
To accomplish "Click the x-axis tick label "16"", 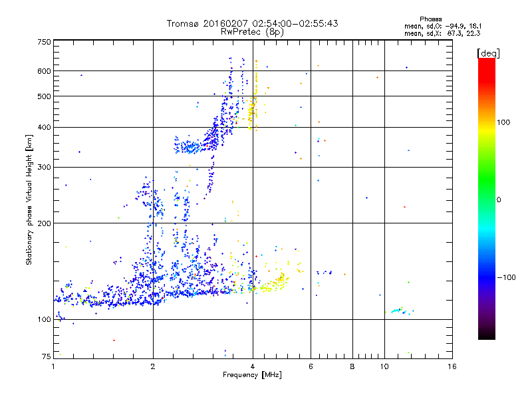I will [452, 366].
